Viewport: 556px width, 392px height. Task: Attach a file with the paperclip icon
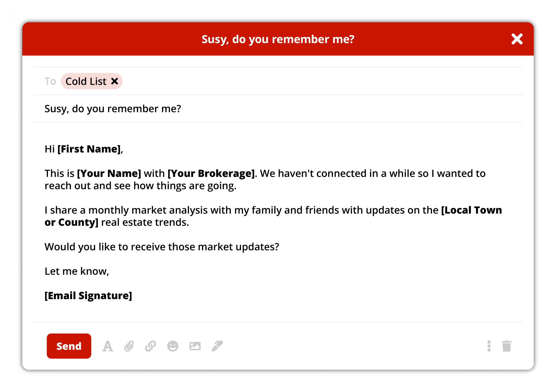point(129,346)
